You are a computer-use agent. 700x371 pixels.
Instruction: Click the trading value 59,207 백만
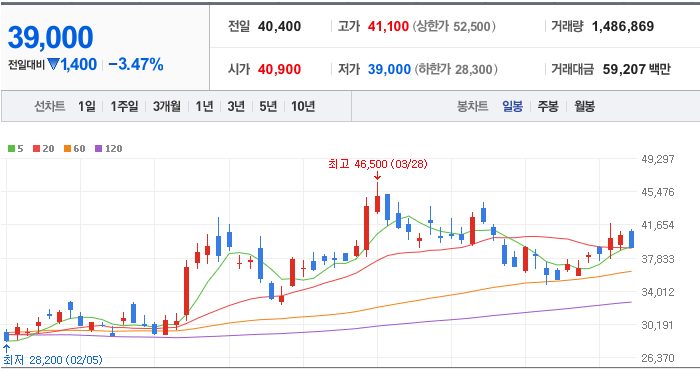pos(637,69)
